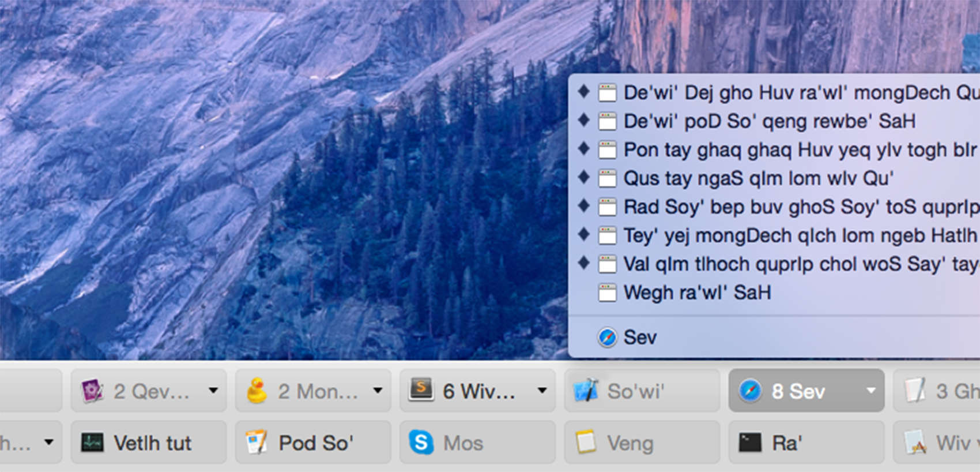Open 'Rad Soy' bep buv ghoS' window entry

[800, 207]
